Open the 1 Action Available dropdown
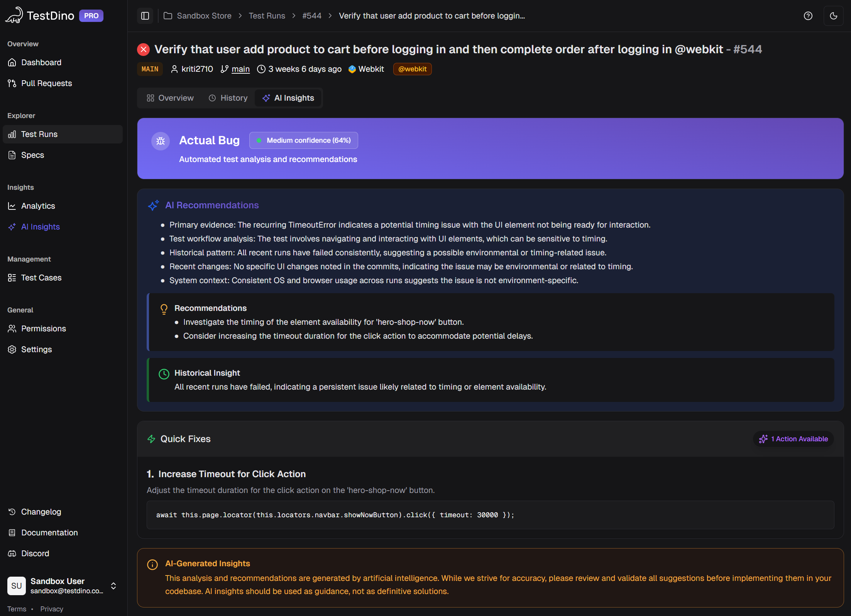Viewport: 851px width, 616px height. click(x=793, y=439)
